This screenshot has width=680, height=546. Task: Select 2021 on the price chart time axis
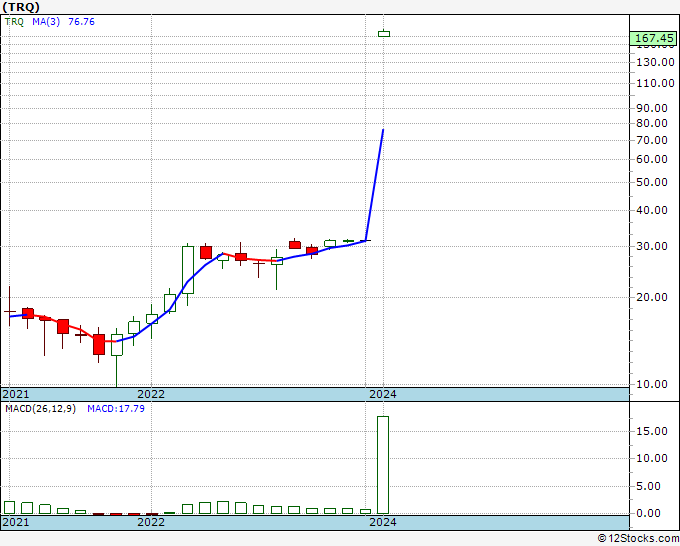click(x=16, y=394)
